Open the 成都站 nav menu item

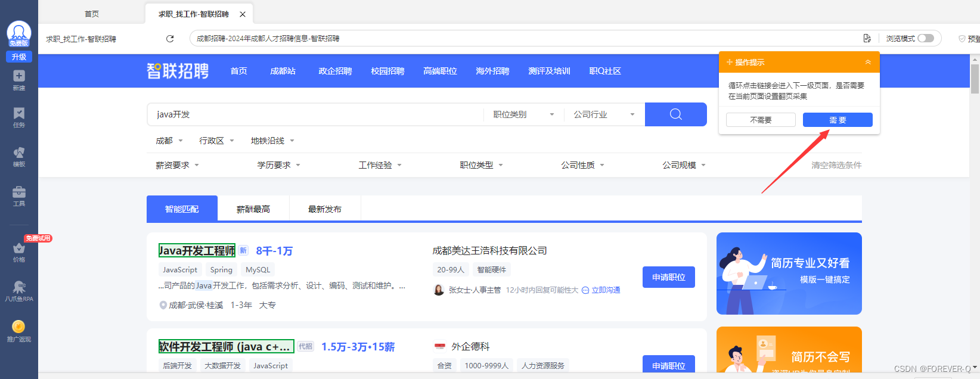(283, 71)
